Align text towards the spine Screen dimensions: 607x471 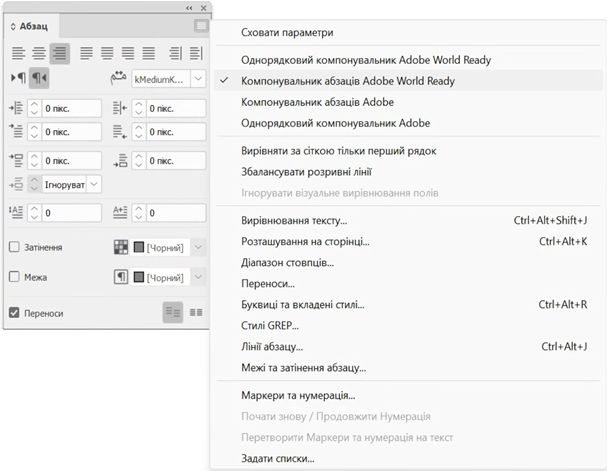175,53
